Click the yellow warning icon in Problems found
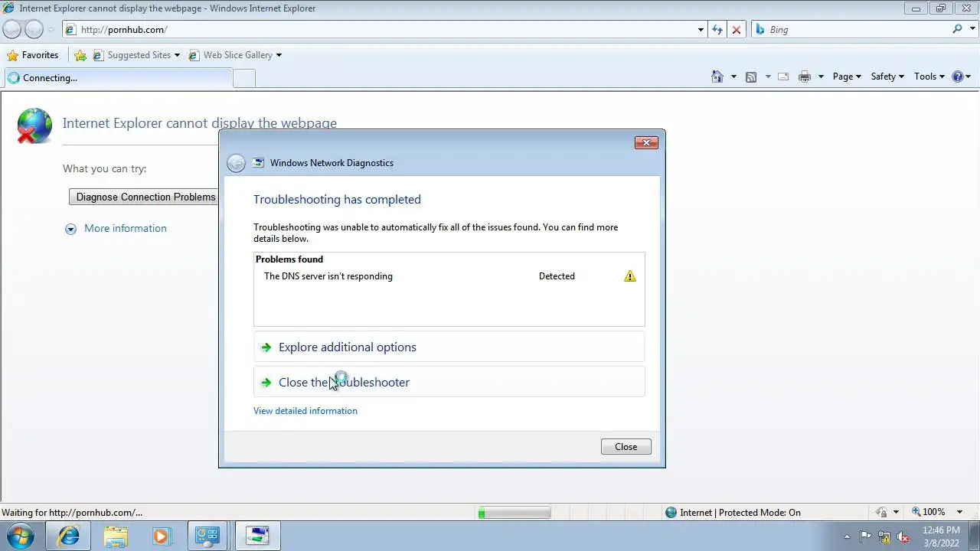The height and width of the screenshot is (551, 980). (629, 276)
